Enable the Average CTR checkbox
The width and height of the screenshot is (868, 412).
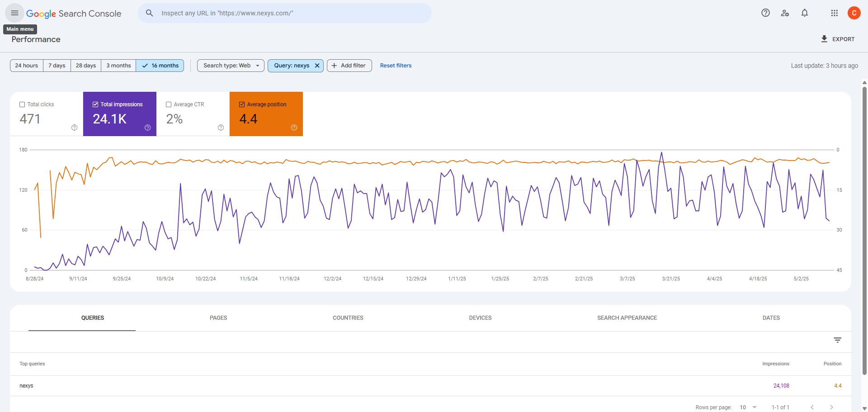[169, 104]
